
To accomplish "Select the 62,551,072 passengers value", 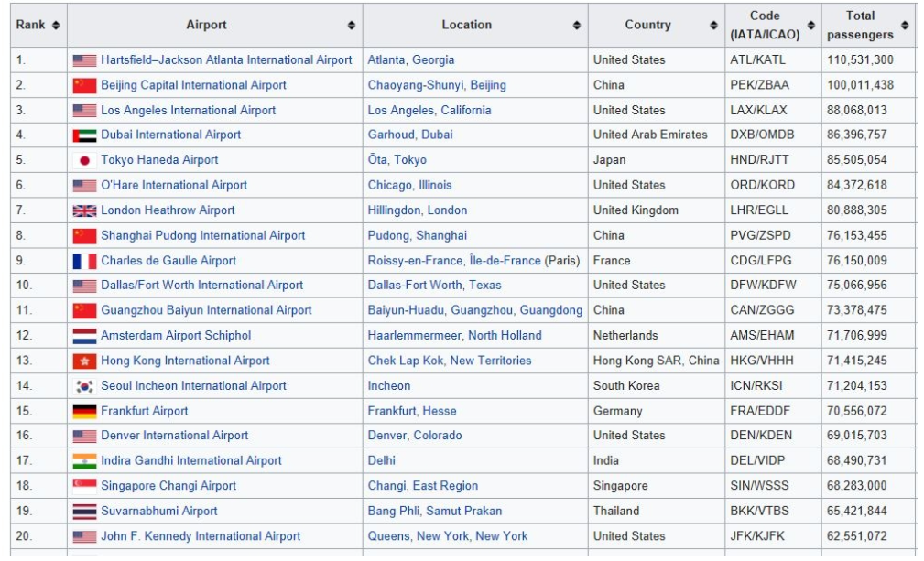I will coord(857,536).
